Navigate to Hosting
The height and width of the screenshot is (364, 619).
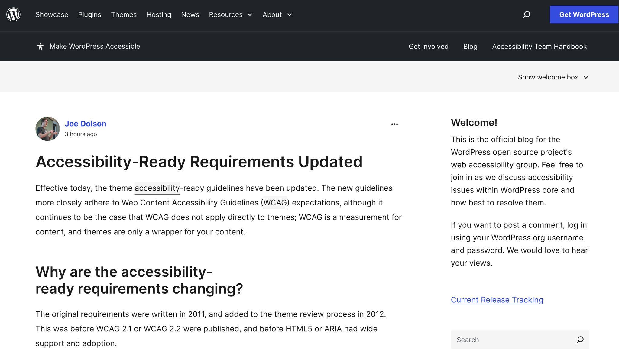(159, 14)
